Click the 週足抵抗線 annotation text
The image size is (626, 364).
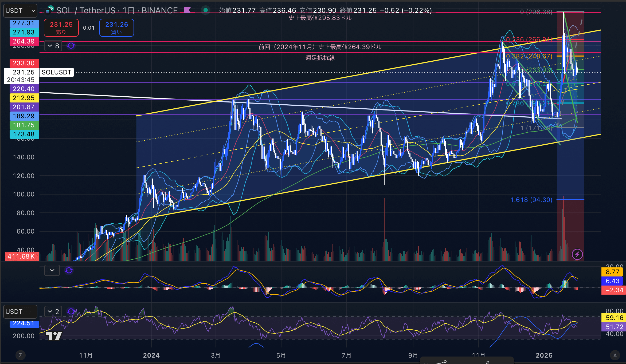pos(320,58)
